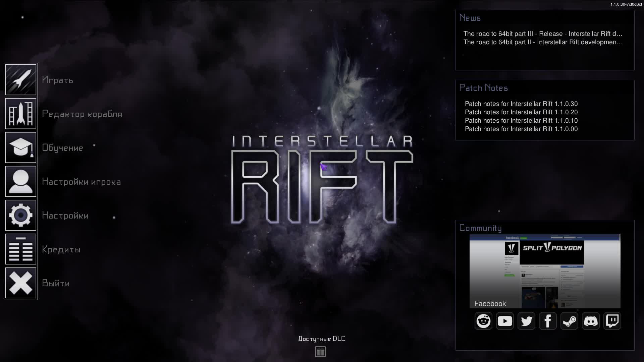This screenshot has width=644, height=362.
Task: Open news about 64bit part III
Action: pyautogui.click(x=543, y=34)
